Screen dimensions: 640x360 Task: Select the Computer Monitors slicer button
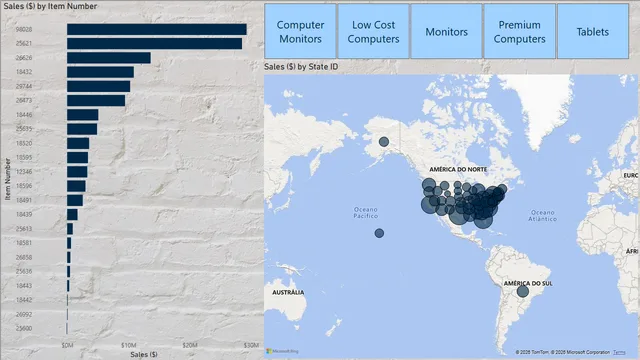click(x=300, y=31)
